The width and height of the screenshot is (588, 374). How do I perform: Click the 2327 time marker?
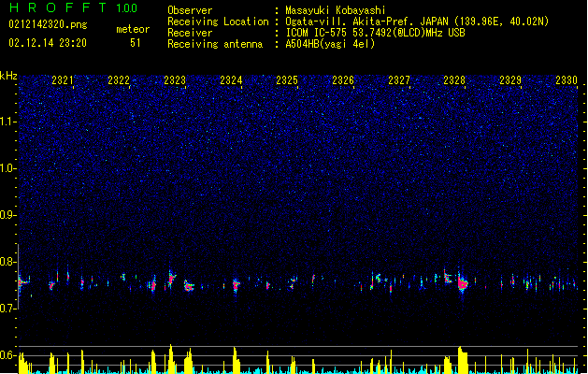pyautogui.click(x=399, y=80)
